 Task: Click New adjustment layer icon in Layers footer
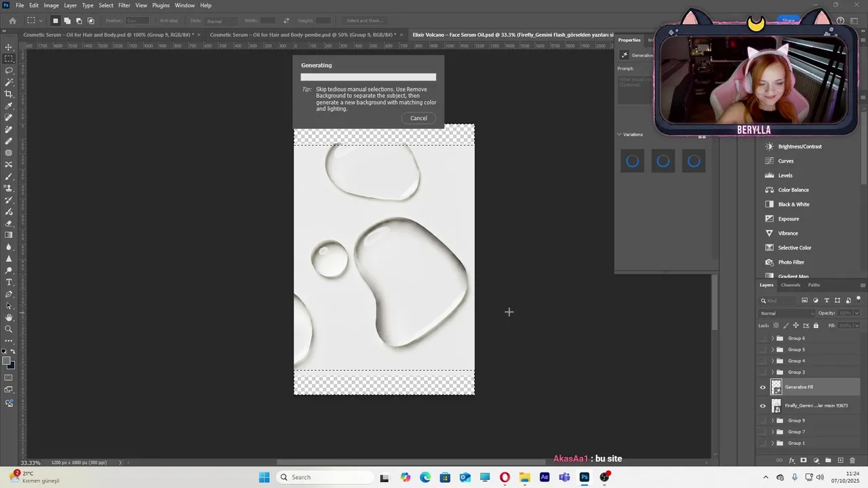[816, 460]
